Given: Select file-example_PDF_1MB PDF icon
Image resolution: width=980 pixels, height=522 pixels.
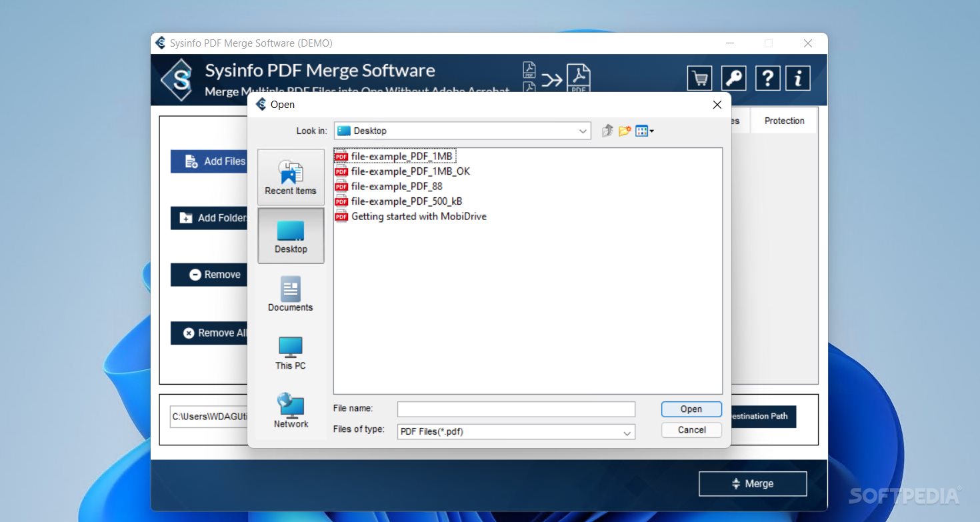Looking at the screenshot, I should pyautogui.click(x=341, y=156).
